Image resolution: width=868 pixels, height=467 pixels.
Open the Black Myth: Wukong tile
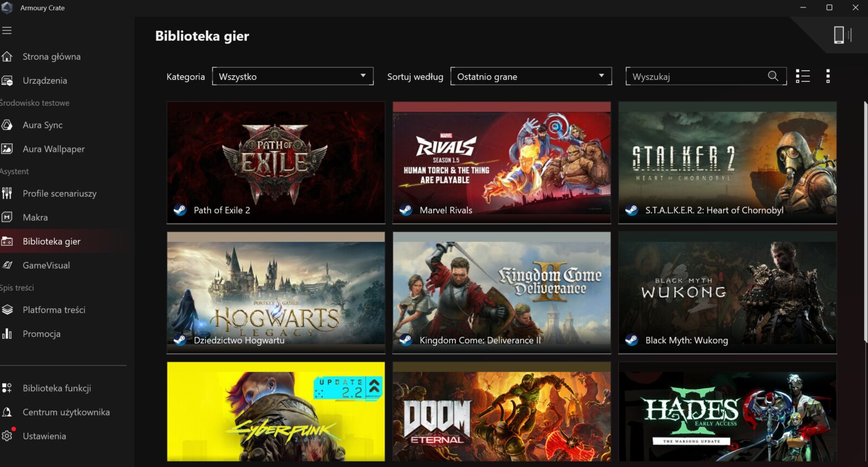tap(727, 293)
